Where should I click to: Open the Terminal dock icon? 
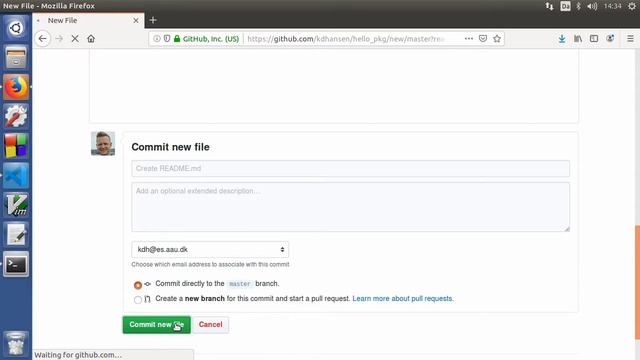pos(16,264)
